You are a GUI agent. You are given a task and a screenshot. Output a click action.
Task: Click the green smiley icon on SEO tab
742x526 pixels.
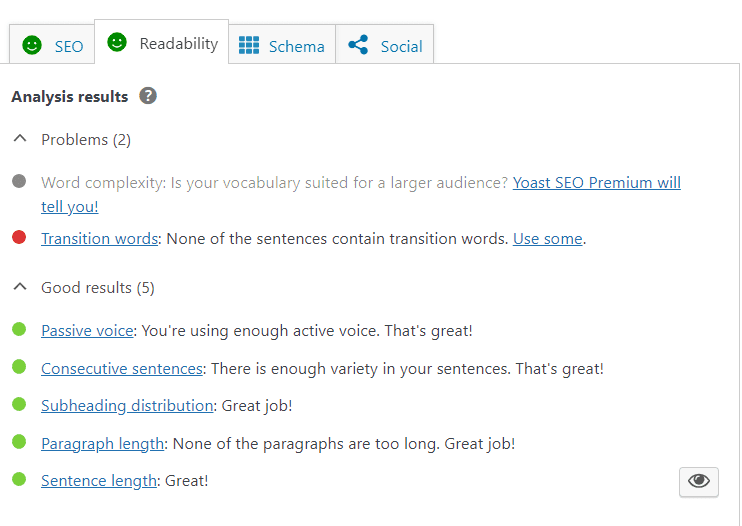(x=32, y=45)
